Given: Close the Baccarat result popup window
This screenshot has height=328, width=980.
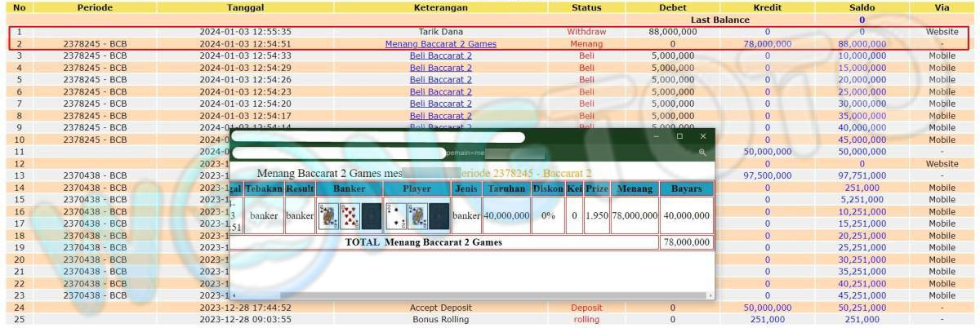Looking at the screenshot, I should click(x=703, y=136).
